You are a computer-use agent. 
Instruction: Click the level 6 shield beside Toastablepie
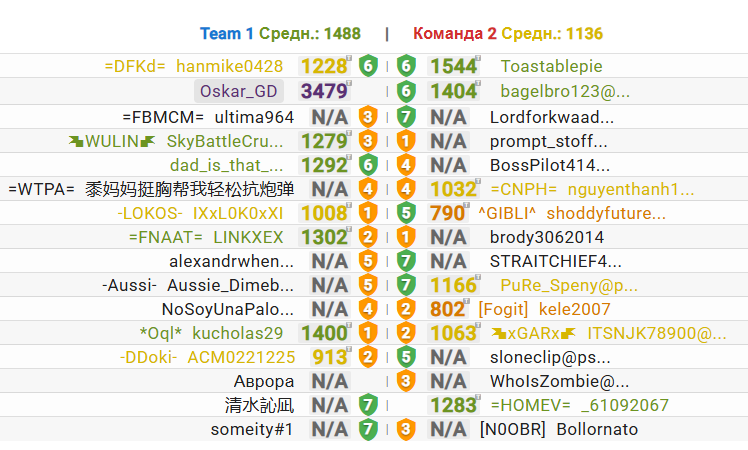pyautogui.click(x=406, y=66)
